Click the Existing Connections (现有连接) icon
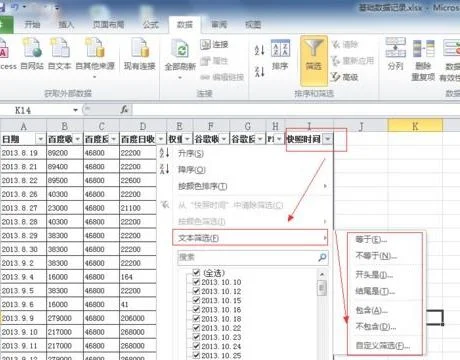The image size is (460, 360). pos(140,48)
